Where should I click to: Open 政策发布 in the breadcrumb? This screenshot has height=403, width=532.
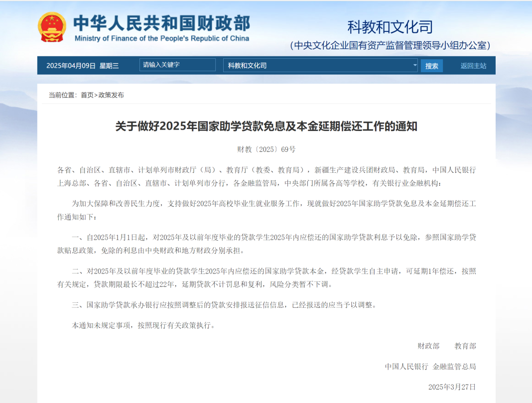coord(111,95)
